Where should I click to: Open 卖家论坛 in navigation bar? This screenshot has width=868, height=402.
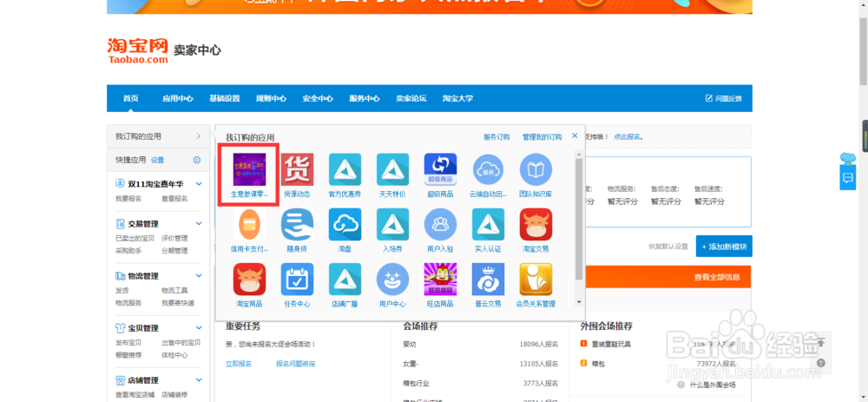coord(411,99)
